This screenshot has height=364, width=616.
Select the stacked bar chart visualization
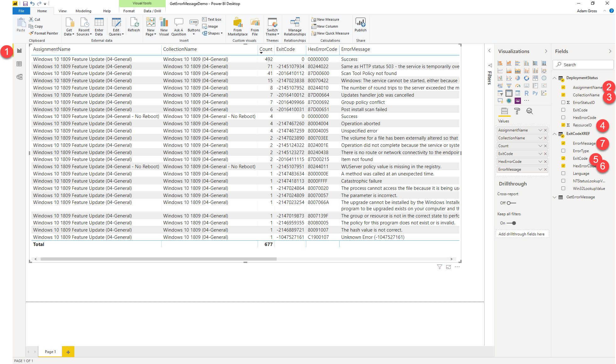(500, 63)
